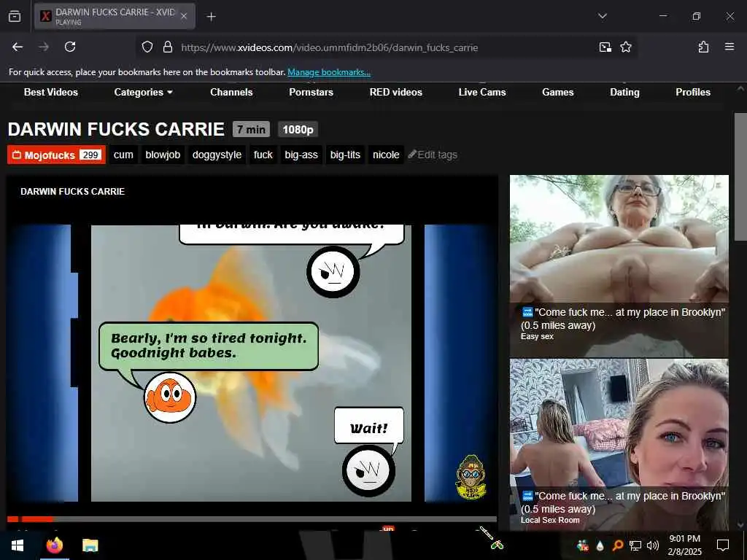The image size is (747, 560).
Task: Open the volume speaker tray icon
Action: point(653,545)
